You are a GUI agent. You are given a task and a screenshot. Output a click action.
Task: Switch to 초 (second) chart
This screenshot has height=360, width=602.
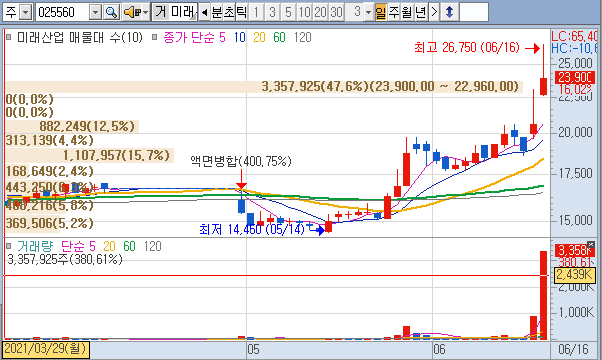(x=229, y=12)
